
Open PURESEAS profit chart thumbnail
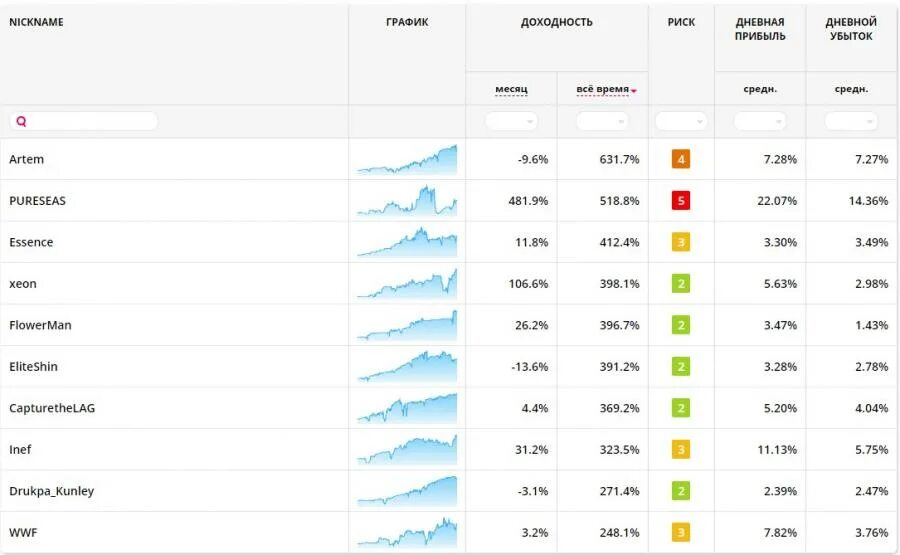[x=407, y=200]
